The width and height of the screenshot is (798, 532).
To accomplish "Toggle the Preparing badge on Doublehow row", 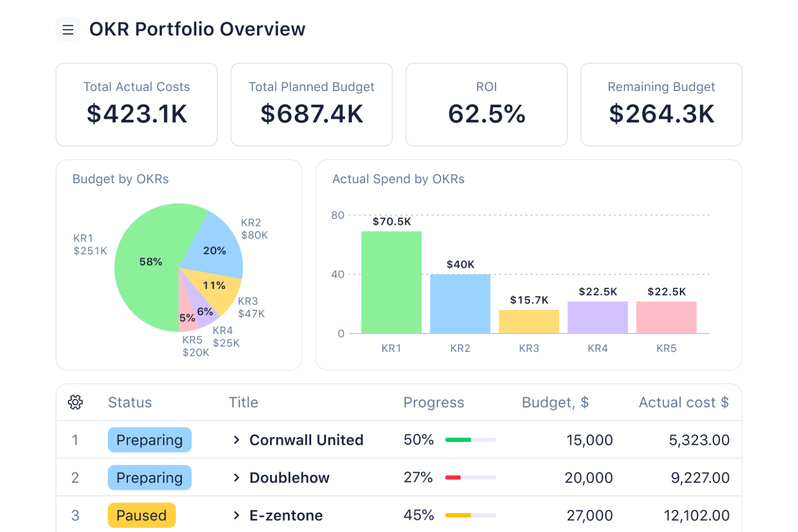I will tap(149, 478).
